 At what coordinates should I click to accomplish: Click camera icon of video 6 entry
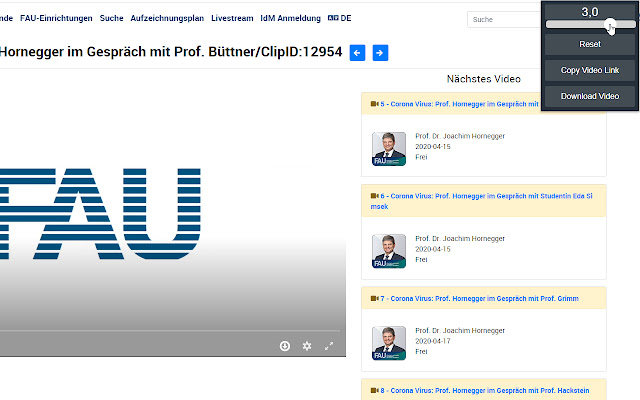pyautogui.click(x=375, y=196)
